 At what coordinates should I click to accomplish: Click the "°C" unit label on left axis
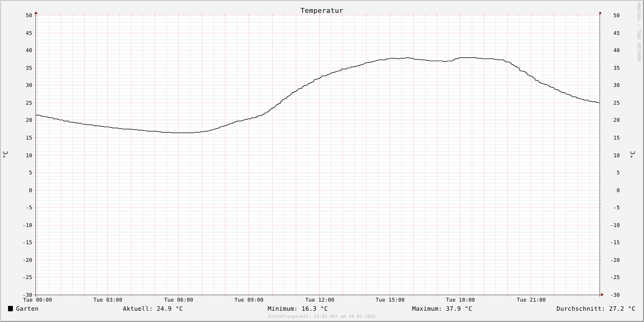point(5,155)
